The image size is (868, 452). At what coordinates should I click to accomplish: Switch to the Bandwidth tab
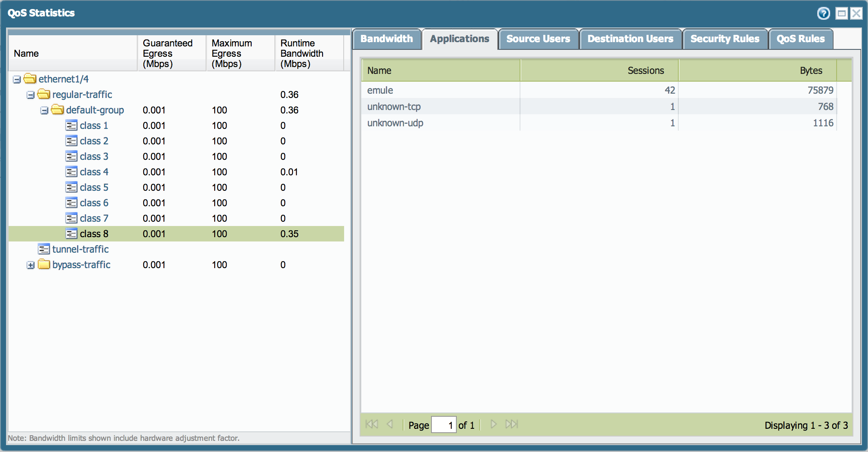click(x=386, y=39)
